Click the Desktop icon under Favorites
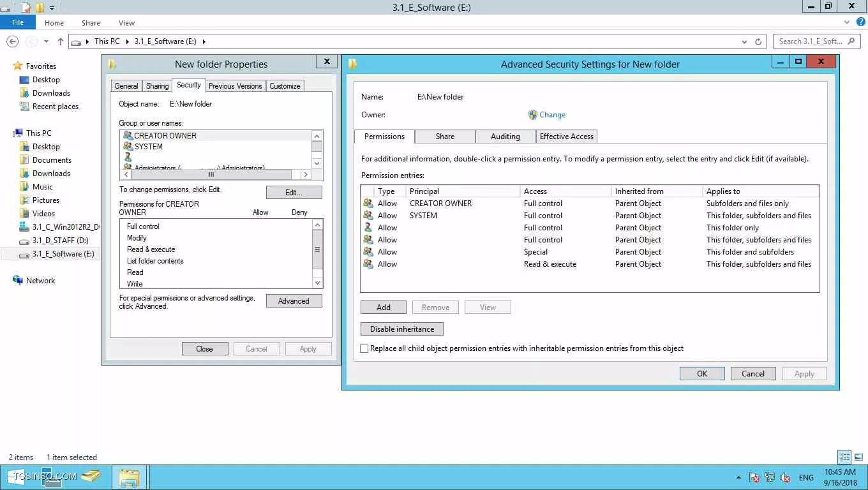Viewport: 868px width, 490px height. 24,80
